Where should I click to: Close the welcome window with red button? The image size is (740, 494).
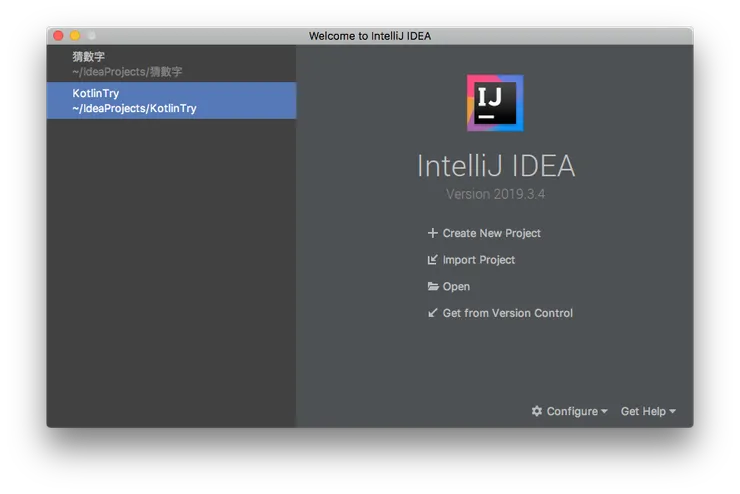pos(59,36)
